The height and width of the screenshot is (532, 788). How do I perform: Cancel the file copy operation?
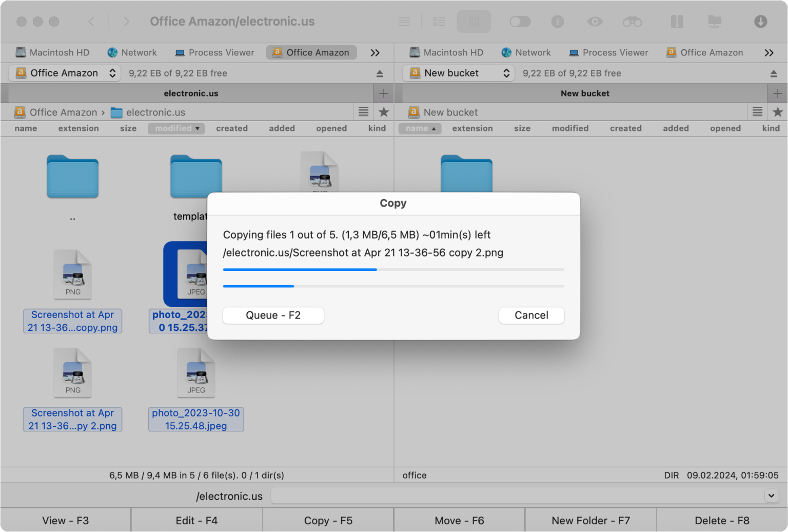coord(531,315)
